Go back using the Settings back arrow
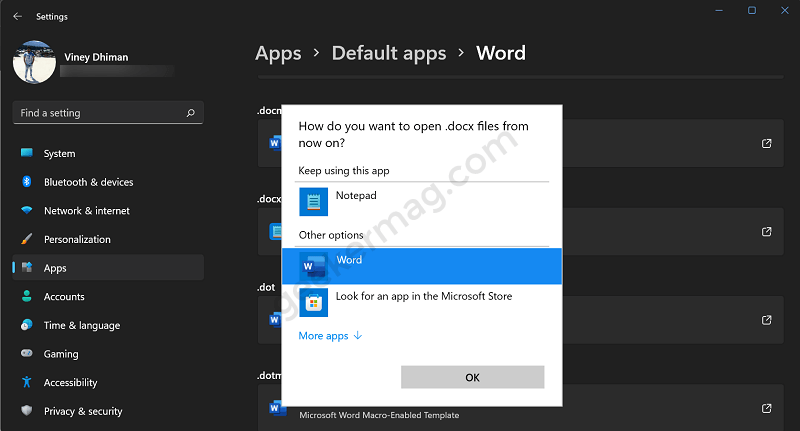Viewport: 800px width, 431px height. point(17,16)
